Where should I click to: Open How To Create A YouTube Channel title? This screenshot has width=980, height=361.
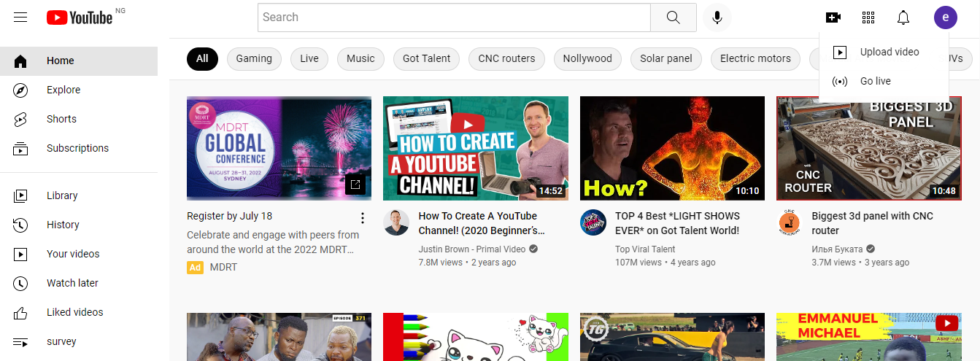pos(482,223)
